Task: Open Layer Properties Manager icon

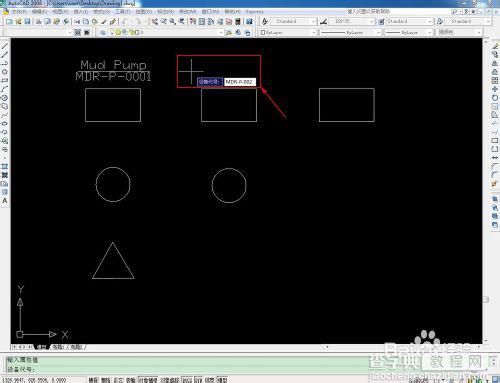Action: [103, 32]
